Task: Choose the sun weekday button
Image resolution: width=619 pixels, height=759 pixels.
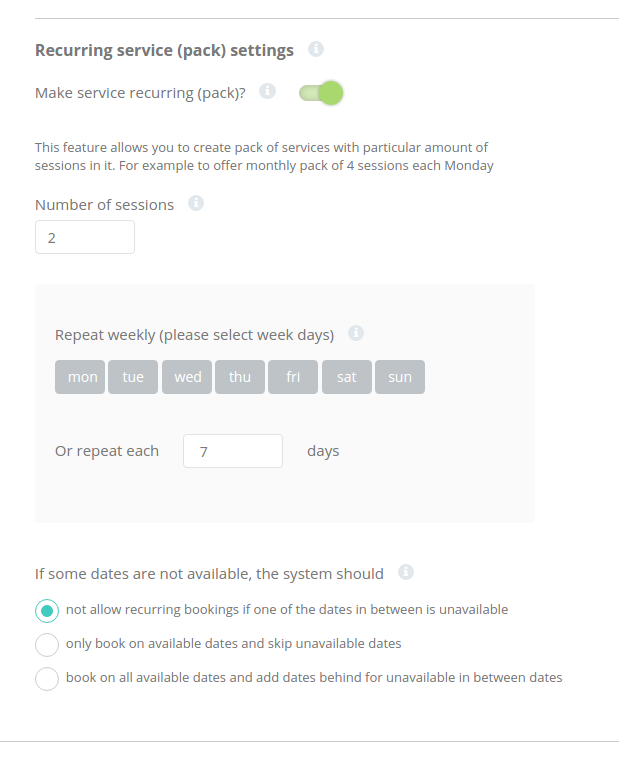Action: (400, 377)
